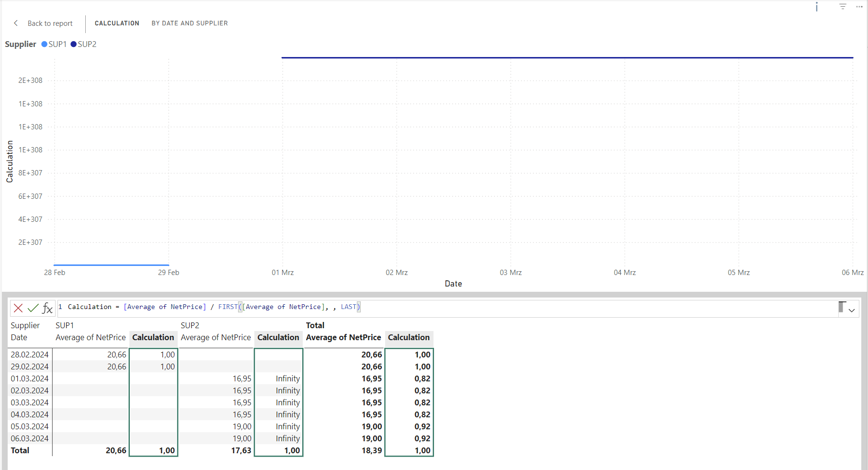Click SUP1 Average of NetPrice header
Screen dimensions: 868x470
[91, 338]
